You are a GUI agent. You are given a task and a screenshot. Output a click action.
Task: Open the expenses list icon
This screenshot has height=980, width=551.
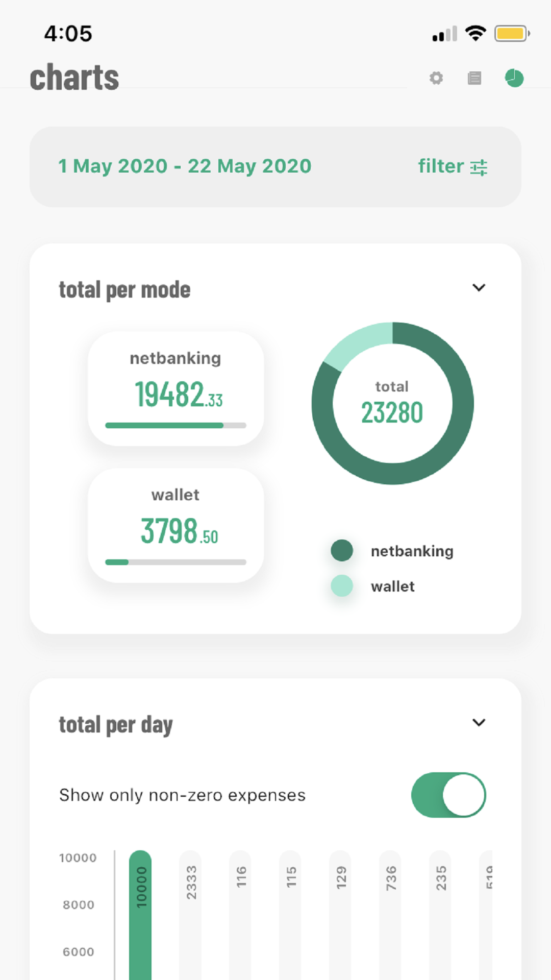(474, 78)
